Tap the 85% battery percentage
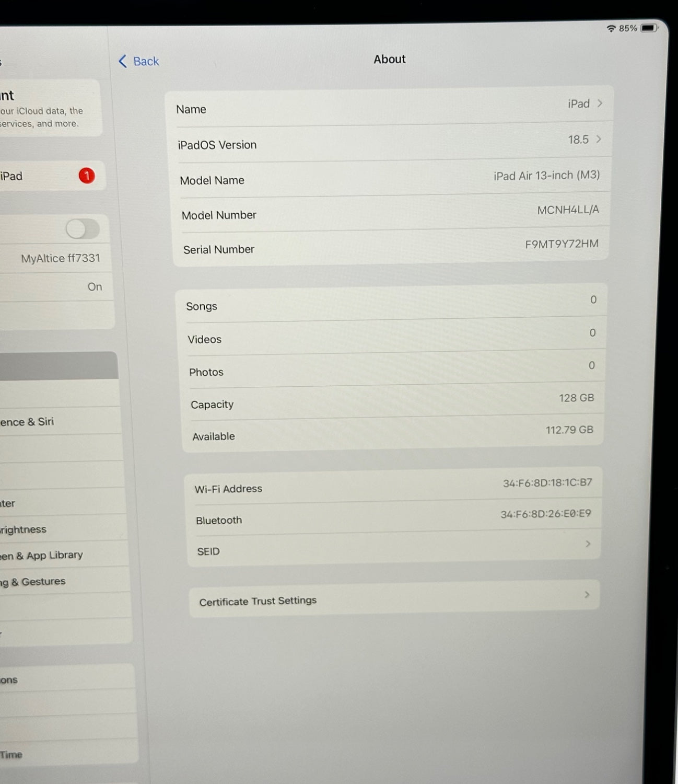Viewport: 678px width, 784px height. (x=628, y=28)
